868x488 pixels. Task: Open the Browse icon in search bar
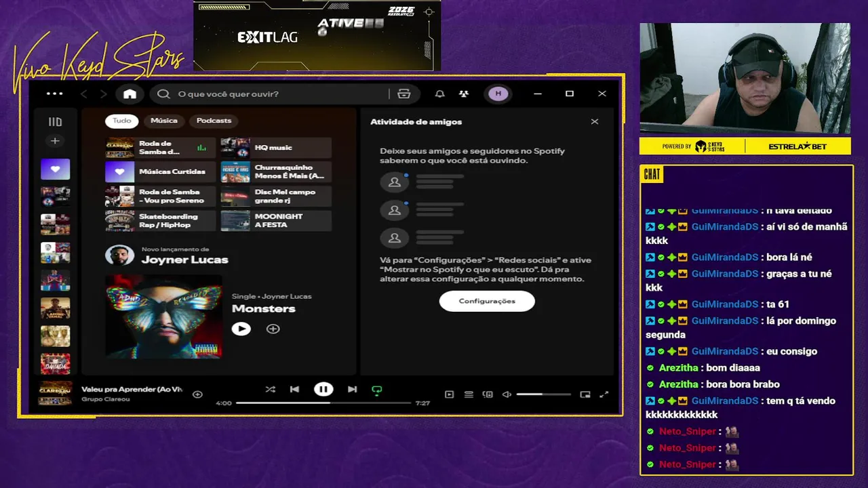404,94
